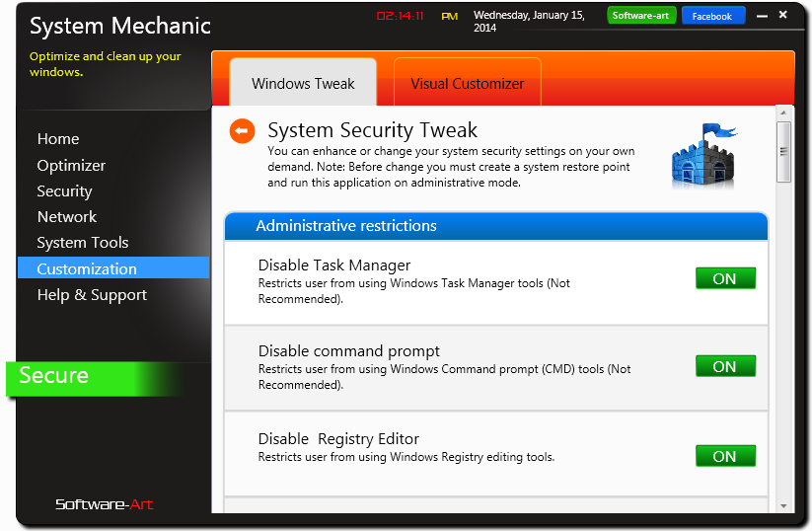Image resolution: width=812 pixels, height=531 pixels.
Task: Click the blue castle security icon
Action: (704, 155)
